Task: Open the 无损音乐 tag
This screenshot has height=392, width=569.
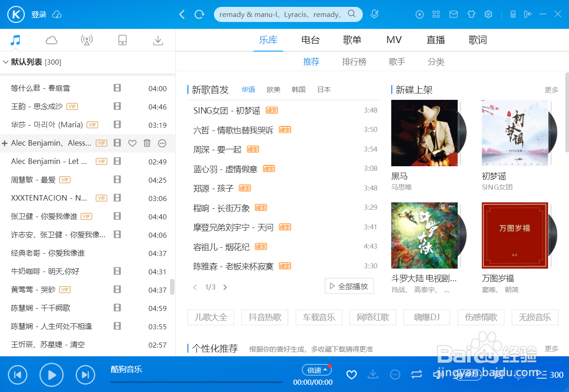Action: [x=535, y=317]
